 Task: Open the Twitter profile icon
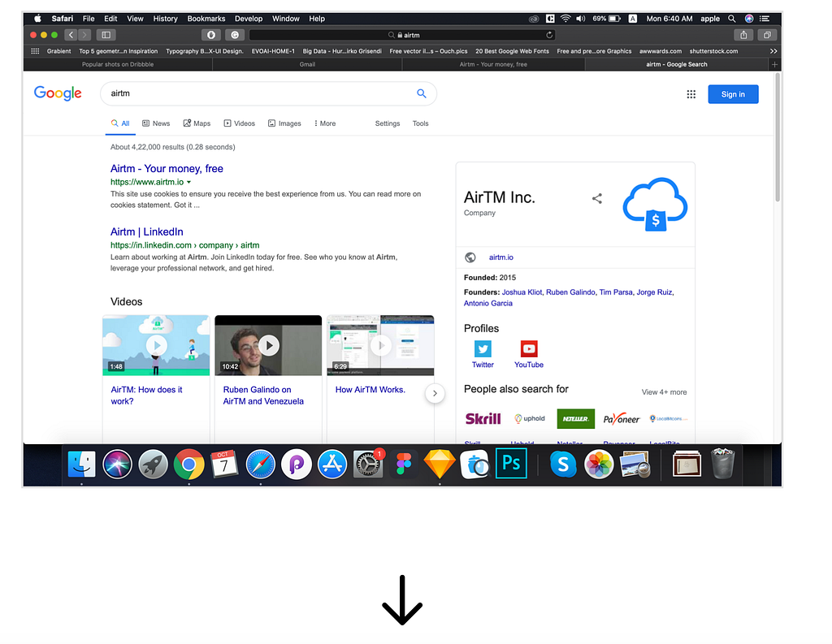483,349
